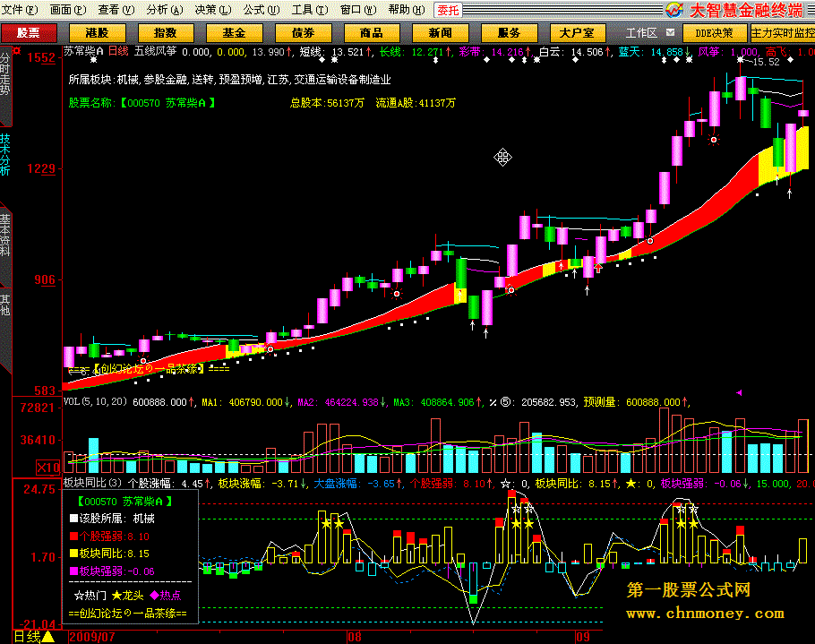Open the 工具(T) menu
The width and height of the screenshot is (815, 644).
click(x=310, y=9)
